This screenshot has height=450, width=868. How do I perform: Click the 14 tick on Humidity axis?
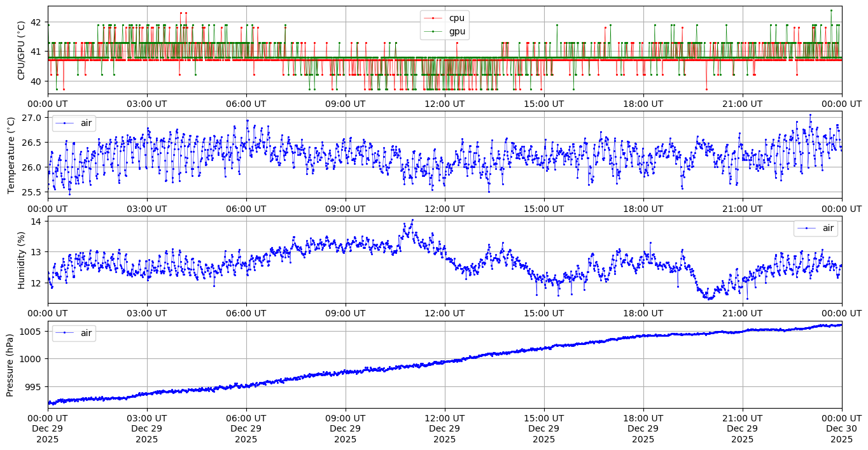(x=36, y=221)
